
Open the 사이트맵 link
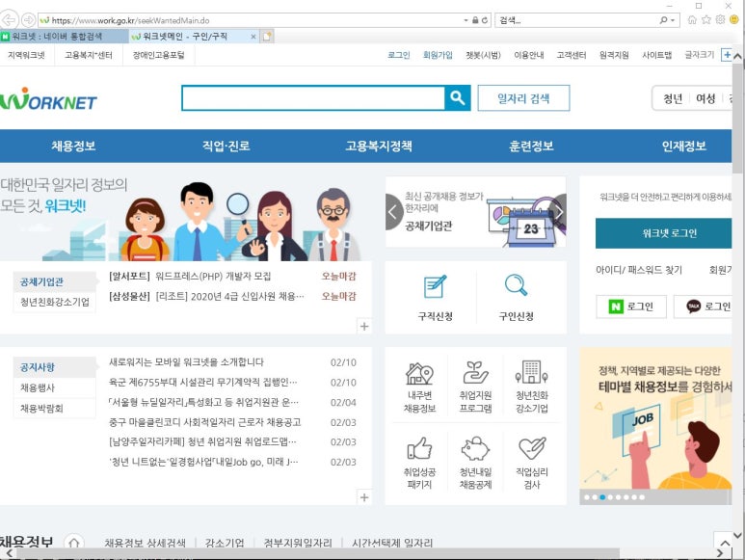(x=656, y=55)
